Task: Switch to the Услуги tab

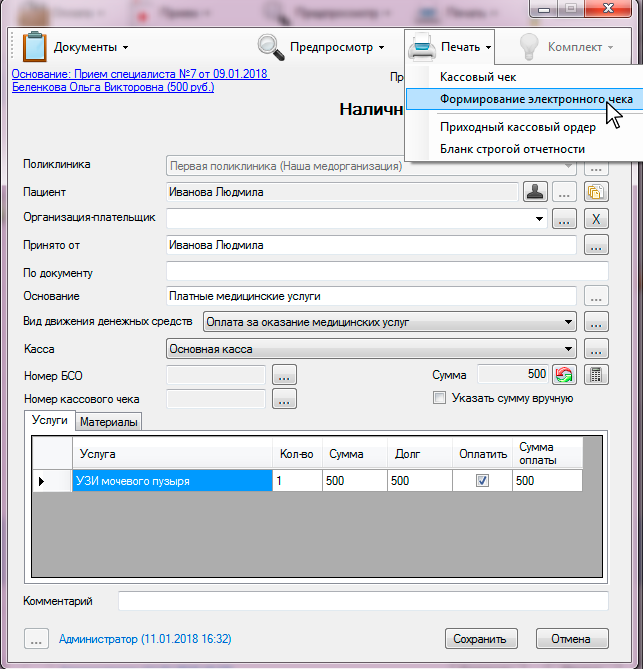Action: [x=50, y=420]
